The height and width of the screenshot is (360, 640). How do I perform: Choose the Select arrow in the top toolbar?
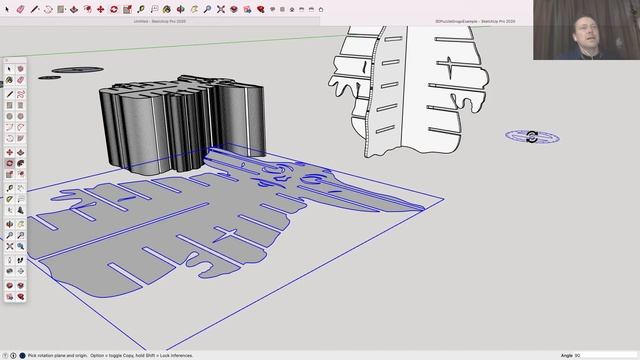click(7, 9)
